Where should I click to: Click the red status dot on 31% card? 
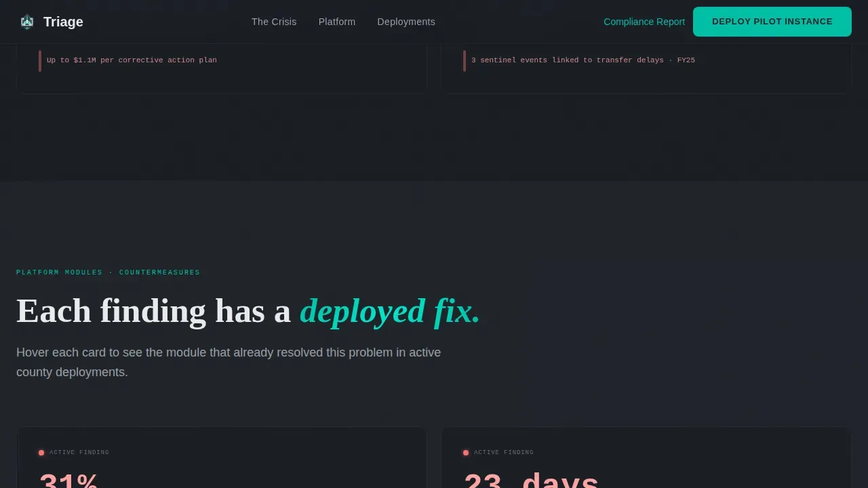(41, 453)
